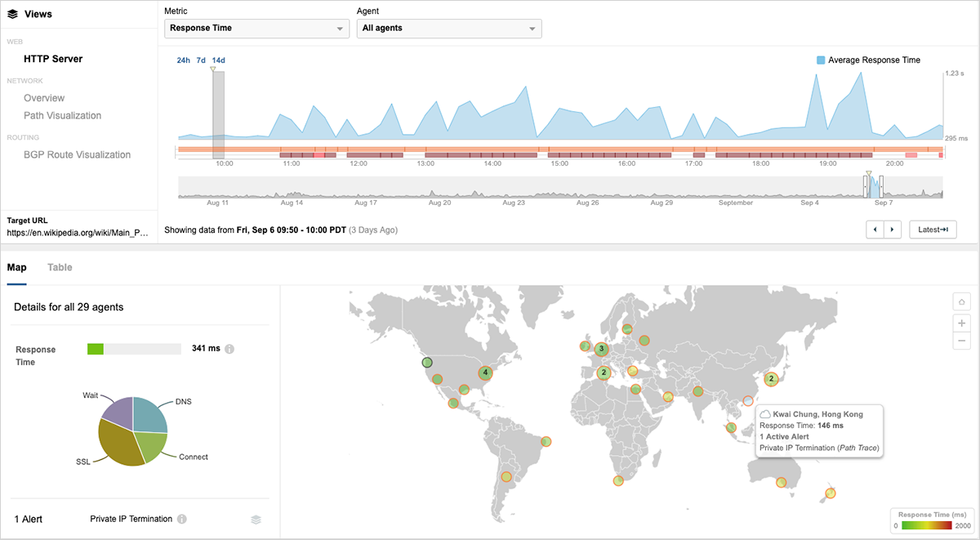Click the layers icon in alert row

pyautogui.click(x=256, y=519)
